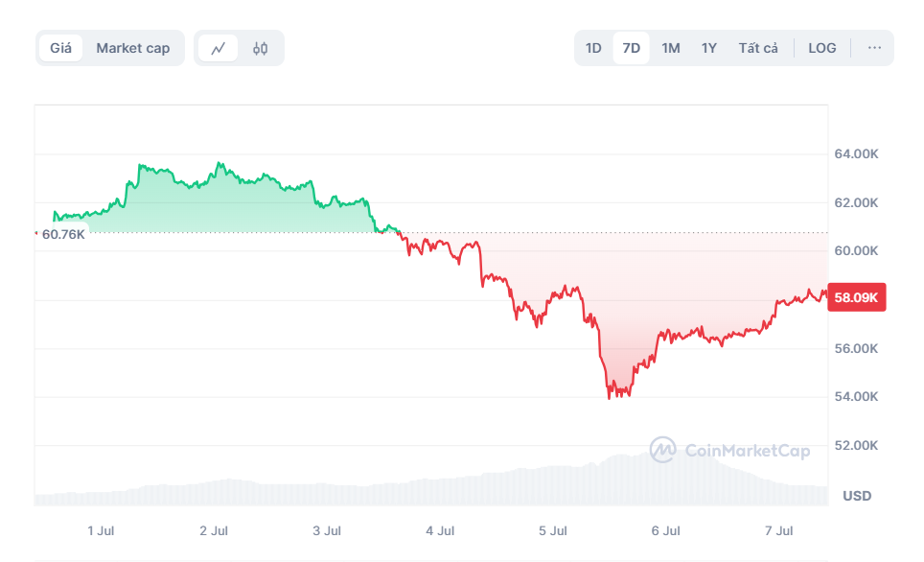Viewport: 924px width, 562px height.
Task: Click the 4 Jul date label
Action: point(440,529)
